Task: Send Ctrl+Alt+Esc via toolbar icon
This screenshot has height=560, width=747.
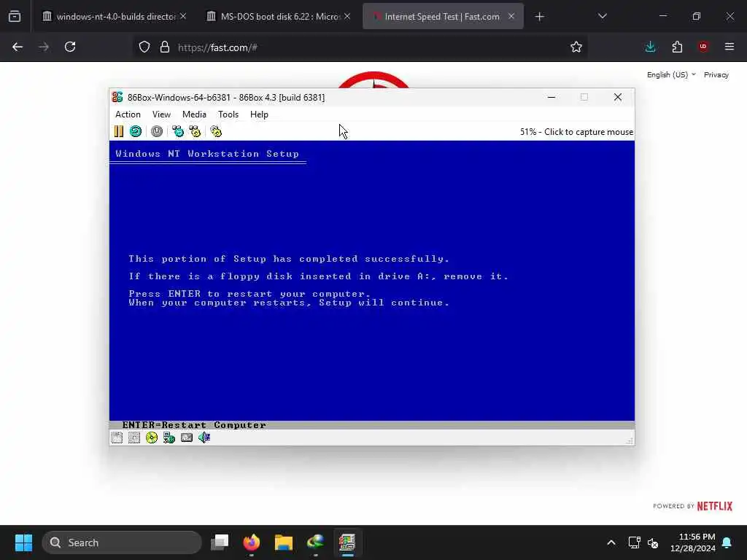Action: pos(195,131)
